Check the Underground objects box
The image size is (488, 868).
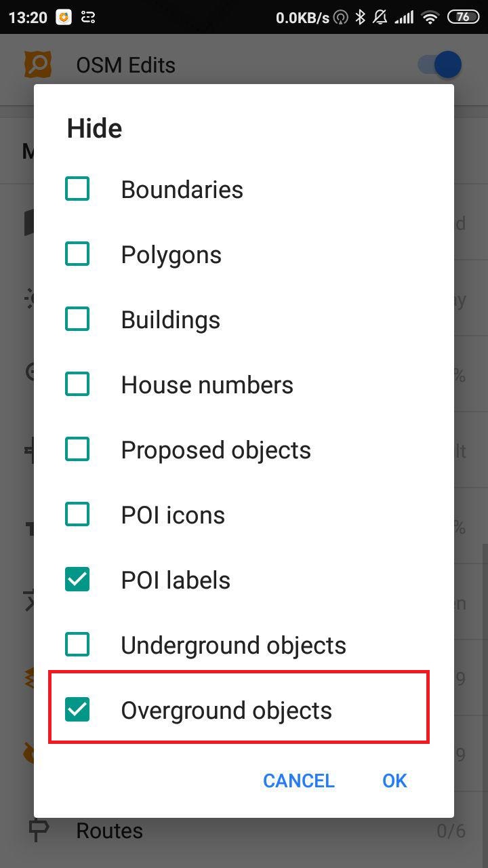(x=77, y=645)
